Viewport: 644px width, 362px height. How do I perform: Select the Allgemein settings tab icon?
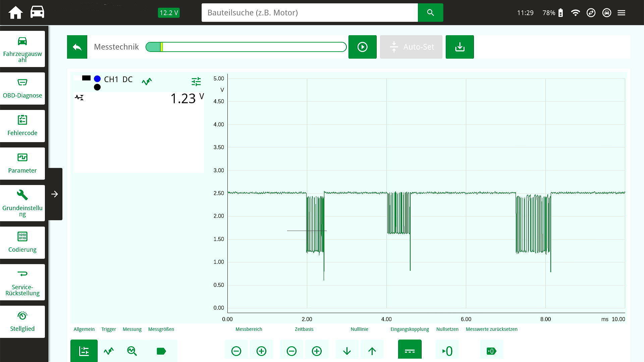point(84,351)
